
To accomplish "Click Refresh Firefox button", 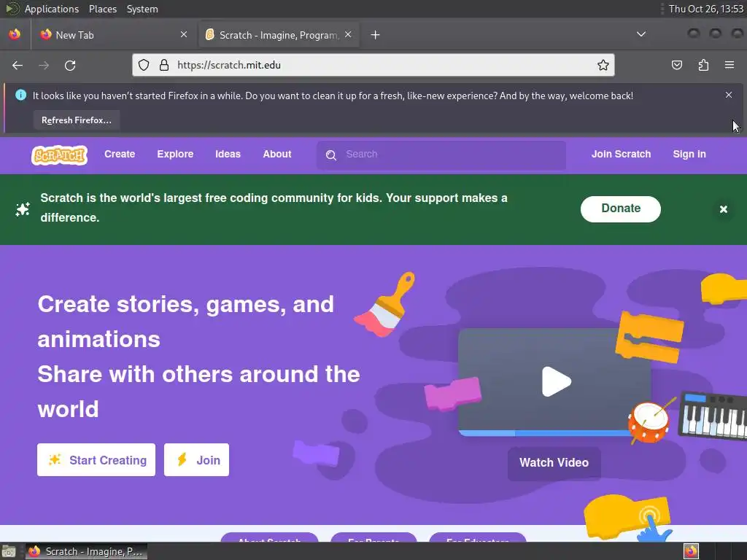I will coord(76,120).
